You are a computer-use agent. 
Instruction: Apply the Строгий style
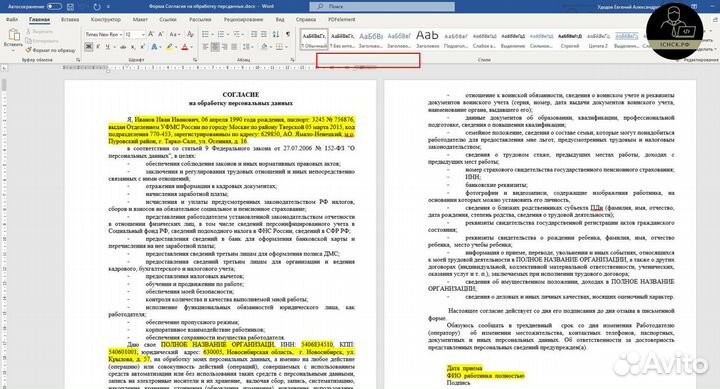[570, 39]
